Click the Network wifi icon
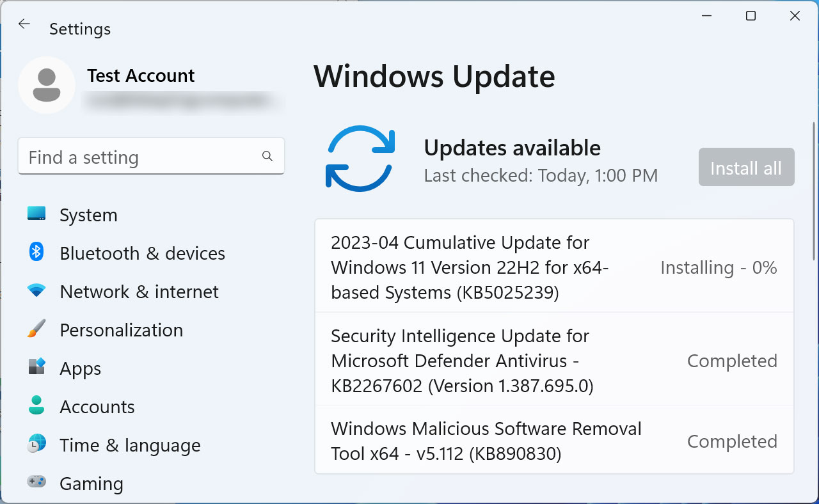819x504 pixels. tap(36, 290)
